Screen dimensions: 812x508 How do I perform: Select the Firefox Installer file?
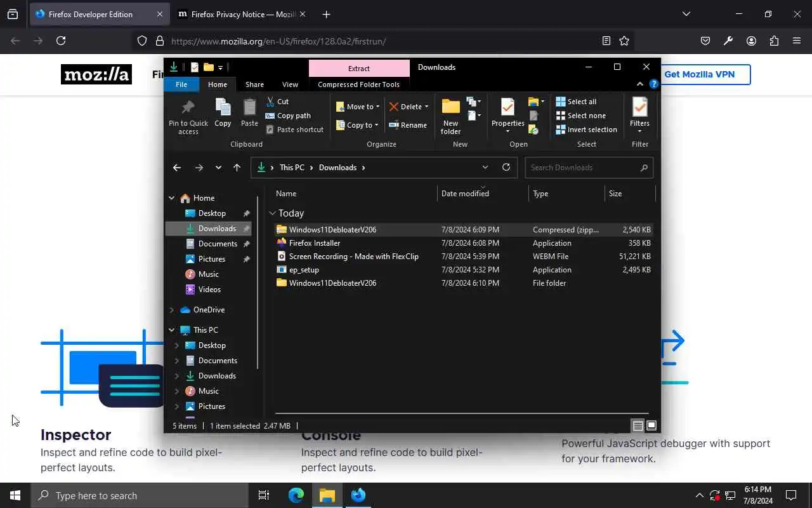(x=463, y=243)
